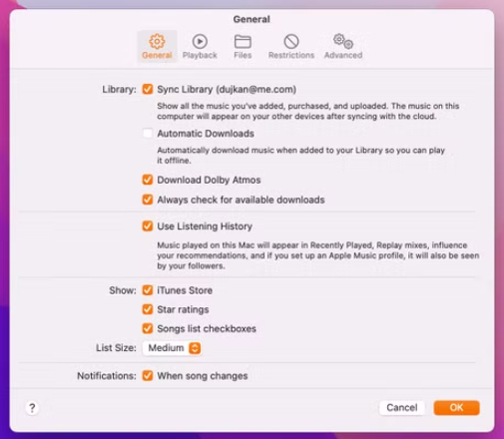Image resolution: width=504 pixels, height=439 pixels.
Task: Uncheck the iTunes Store show option
Action: pyautogui.click(x=148, y=290)
